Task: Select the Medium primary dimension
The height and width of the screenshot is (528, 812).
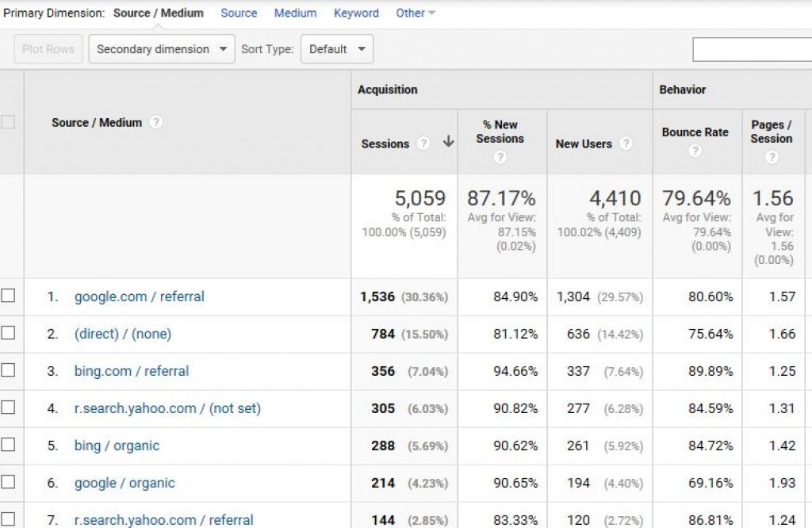Action: point(295,13)
